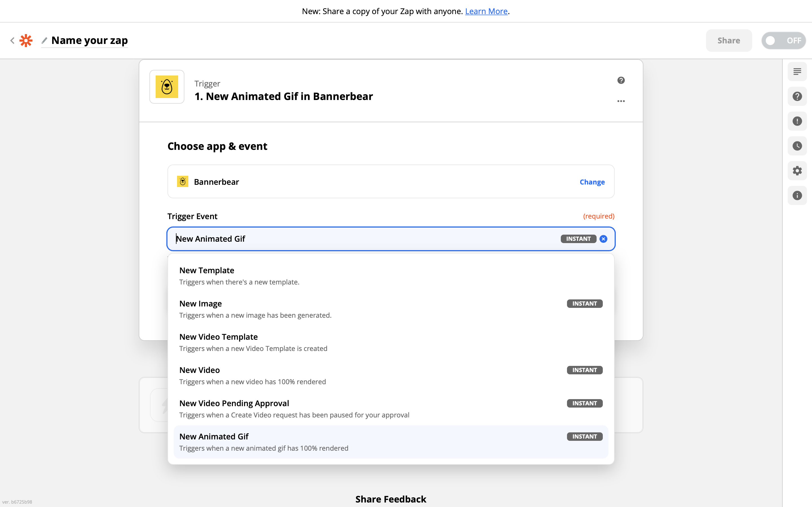Image resolution: width=812 pixels, height=507 pixels.
Task: Open the alert exclamation icon in sidebar
Action: coord(797,121)
